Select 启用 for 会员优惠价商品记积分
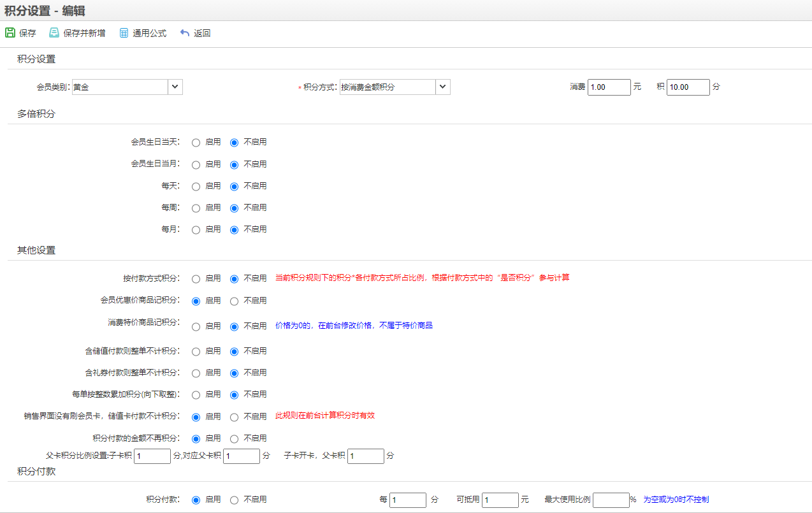The width and height of the screenshot is (812, 513). coord(196,301)
